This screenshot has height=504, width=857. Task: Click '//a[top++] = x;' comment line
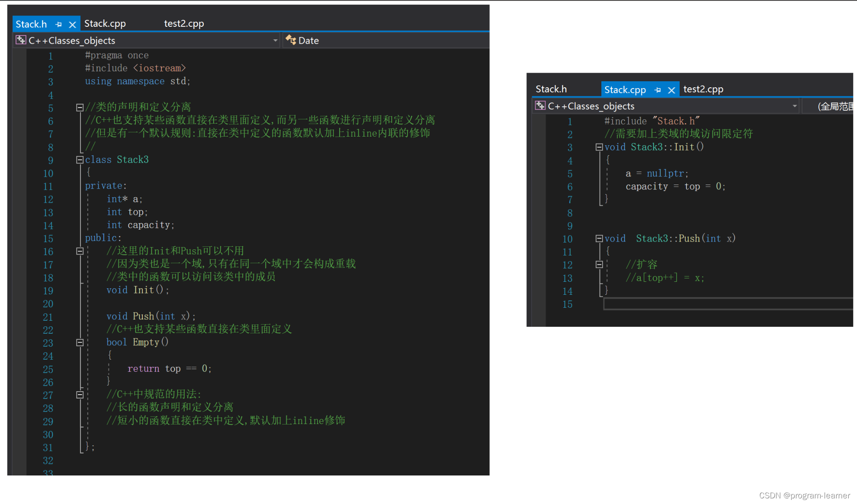(665, 278)
